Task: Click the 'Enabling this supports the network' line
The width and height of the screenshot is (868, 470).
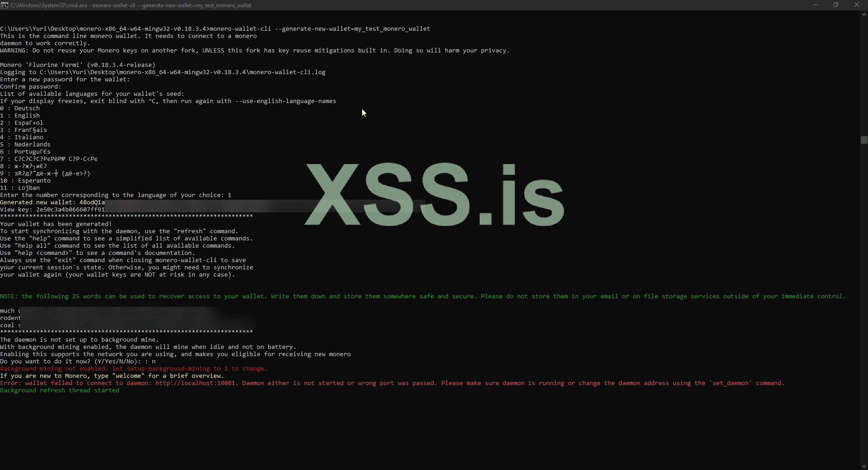Action: coord(175,354)
